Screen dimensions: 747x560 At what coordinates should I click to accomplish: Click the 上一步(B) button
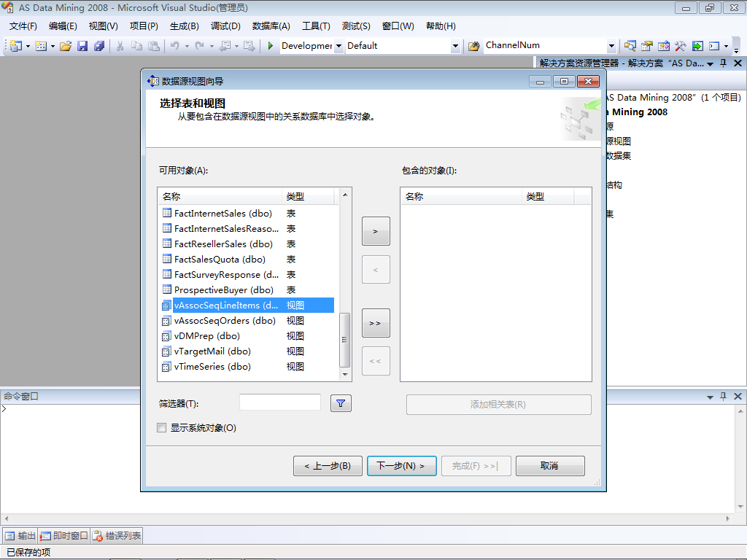328,466
